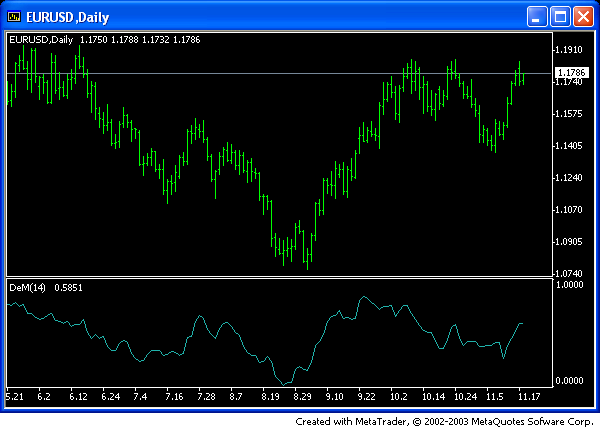
Task: Click the 1.1405 price scale label
Action: click(x=569, y=146)
